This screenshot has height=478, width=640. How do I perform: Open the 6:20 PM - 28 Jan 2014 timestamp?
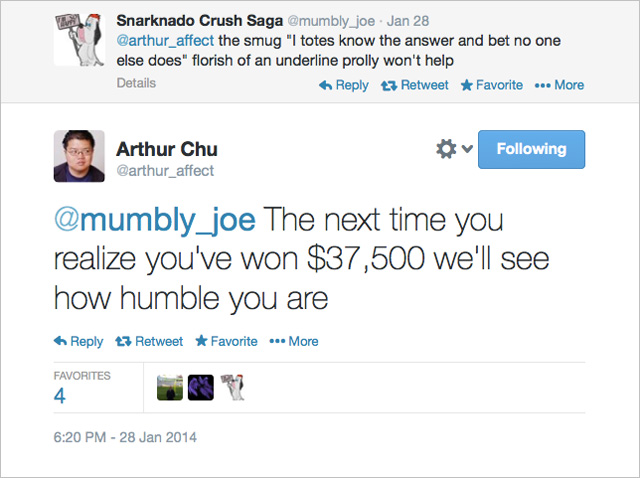point(125,437)
